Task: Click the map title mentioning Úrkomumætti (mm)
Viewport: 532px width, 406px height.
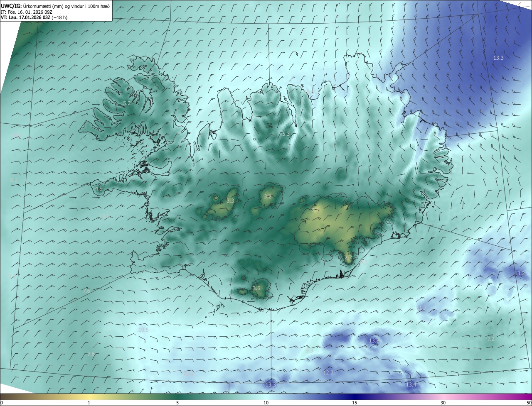Action: pos(55,6)
